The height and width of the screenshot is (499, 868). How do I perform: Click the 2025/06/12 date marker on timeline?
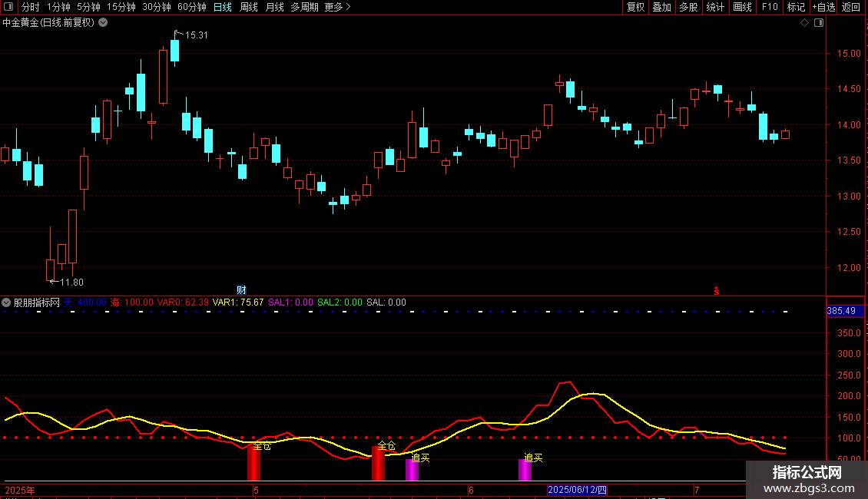click(577, 490)
